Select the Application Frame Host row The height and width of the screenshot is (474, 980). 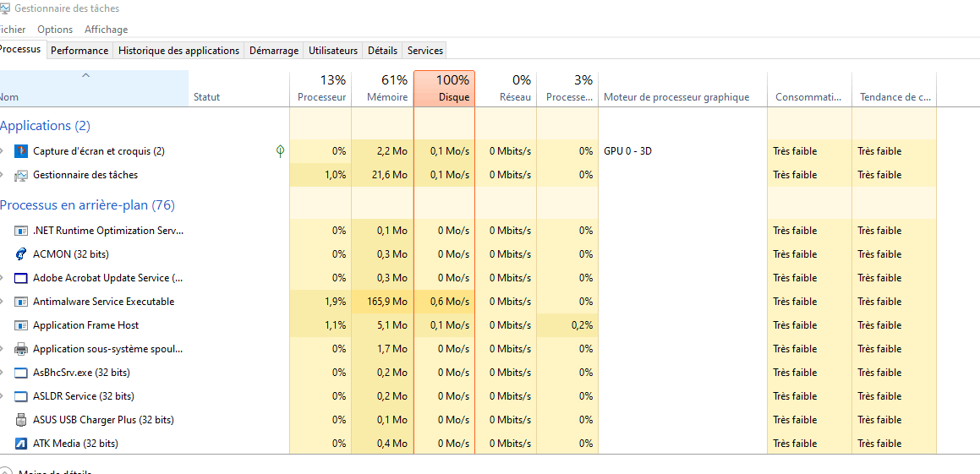85,325
